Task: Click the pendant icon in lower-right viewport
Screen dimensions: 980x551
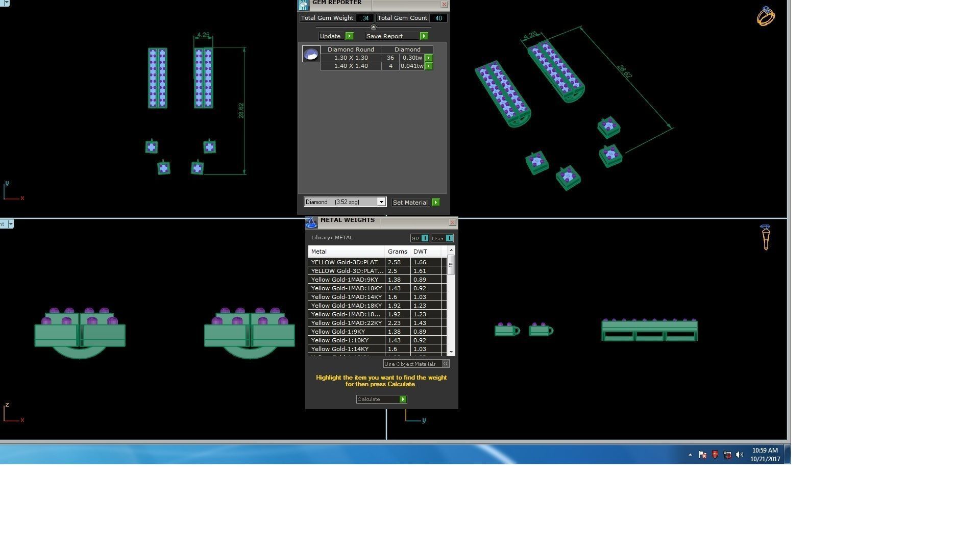Action: 765,238
